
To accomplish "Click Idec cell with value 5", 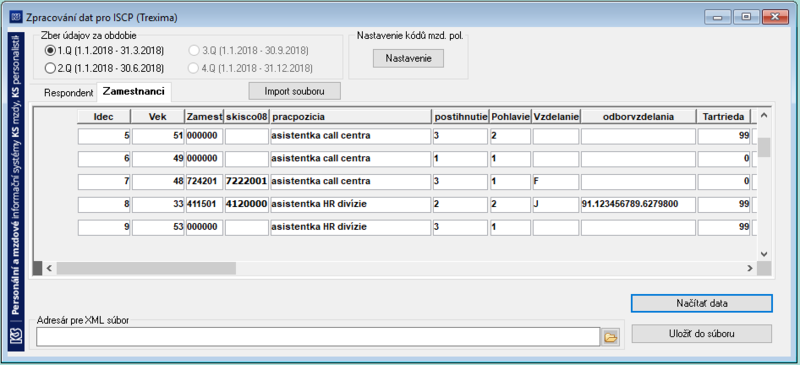I will pos(104,136).
